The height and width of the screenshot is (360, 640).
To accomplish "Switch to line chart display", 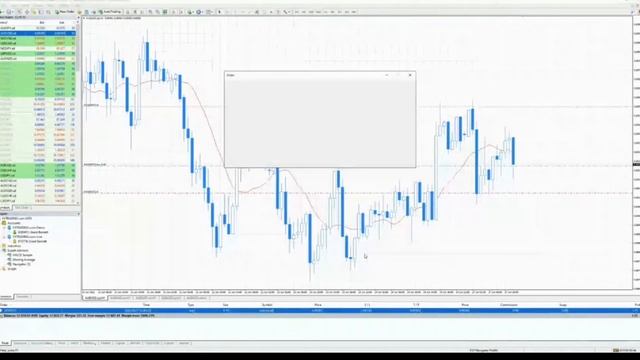I will coord(142,12).
